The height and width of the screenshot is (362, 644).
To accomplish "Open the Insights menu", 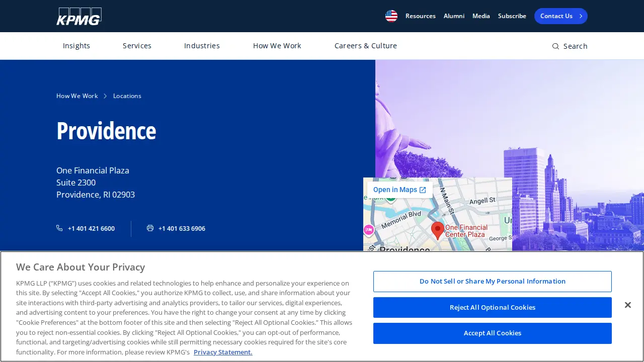I will coord(76,46).
